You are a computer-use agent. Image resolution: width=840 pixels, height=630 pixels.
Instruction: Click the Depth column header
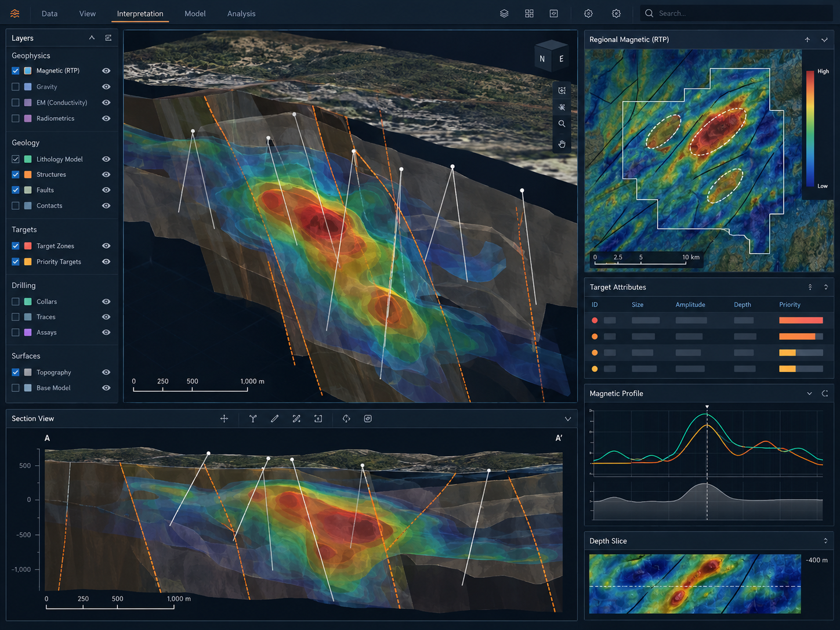[743, 305]
